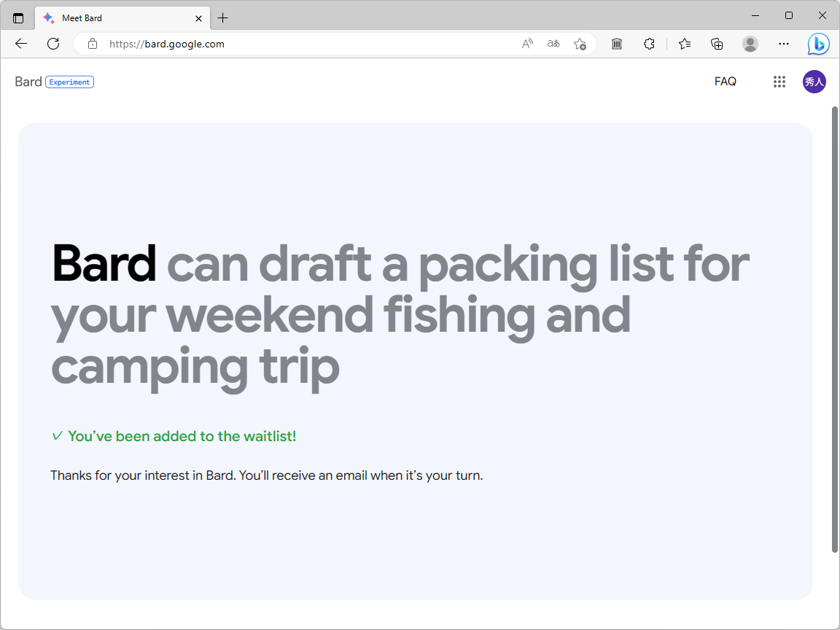
Task: Click the 秀人 Google account avatar
Action: 814,82
